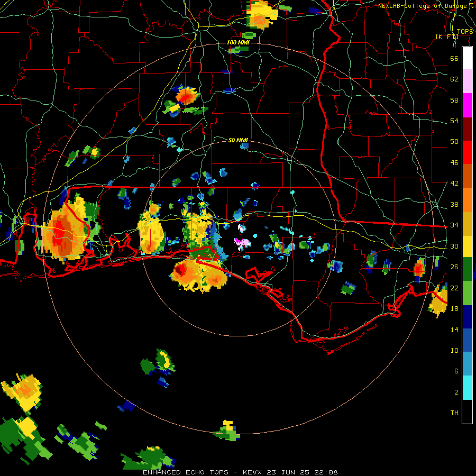Select the dark red legend swatch
The image size is (476, 476).
point(467,129)
